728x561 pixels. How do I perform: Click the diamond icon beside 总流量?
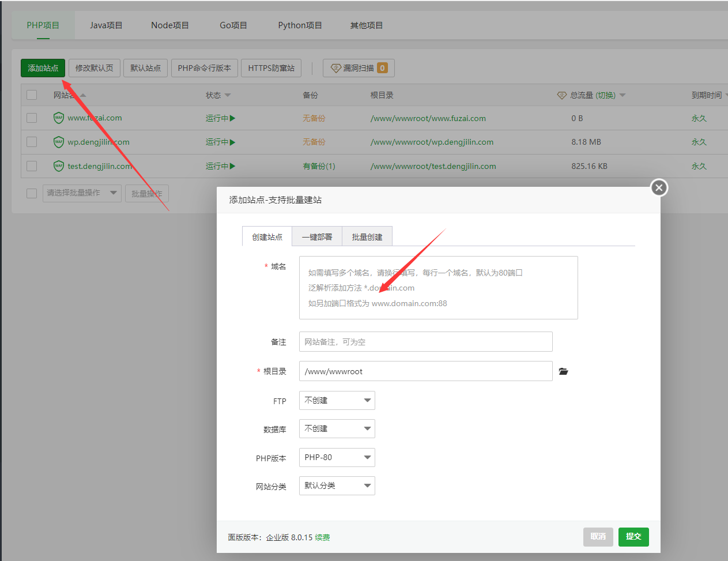pos(562,95)
